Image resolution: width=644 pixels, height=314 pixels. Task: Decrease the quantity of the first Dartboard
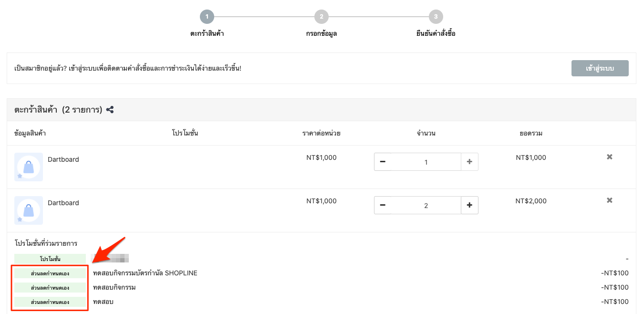[x=383, y=162]
